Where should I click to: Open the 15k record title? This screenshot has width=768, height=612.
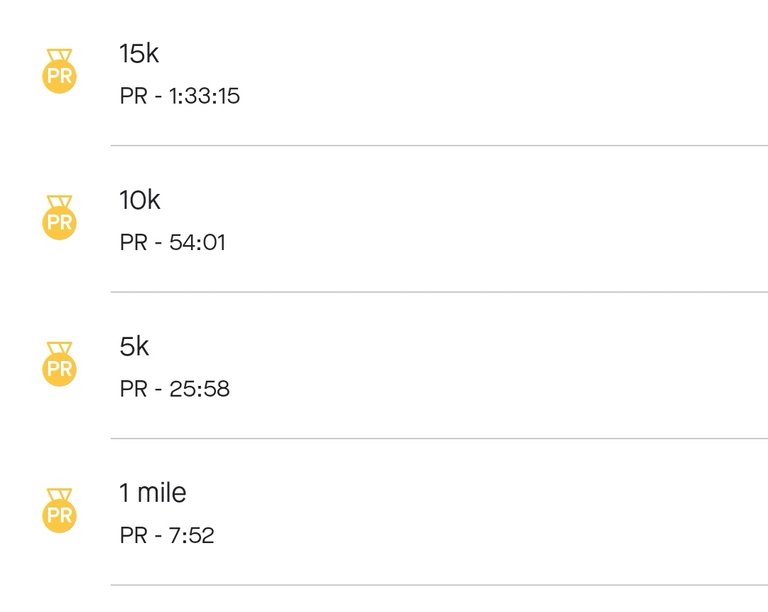(139, 53)
